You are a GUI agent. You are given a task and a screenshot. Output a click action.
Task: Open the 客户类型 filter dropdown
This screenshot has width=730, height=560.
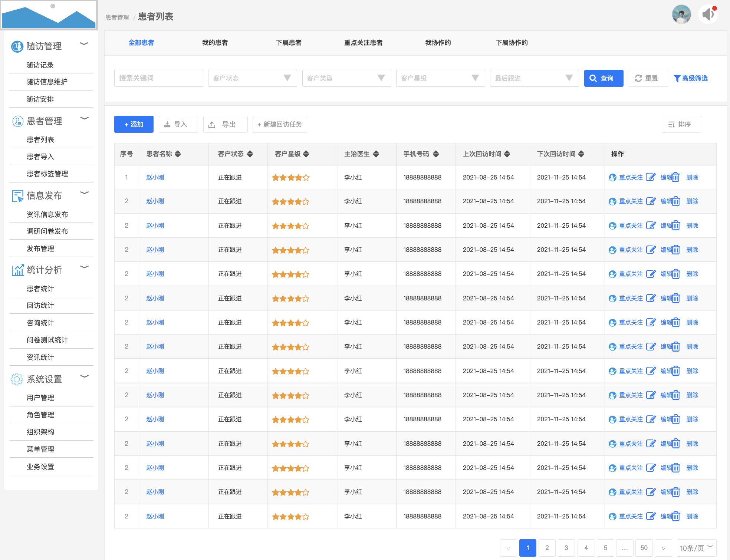pyautogui.click(x=347, y=78)
